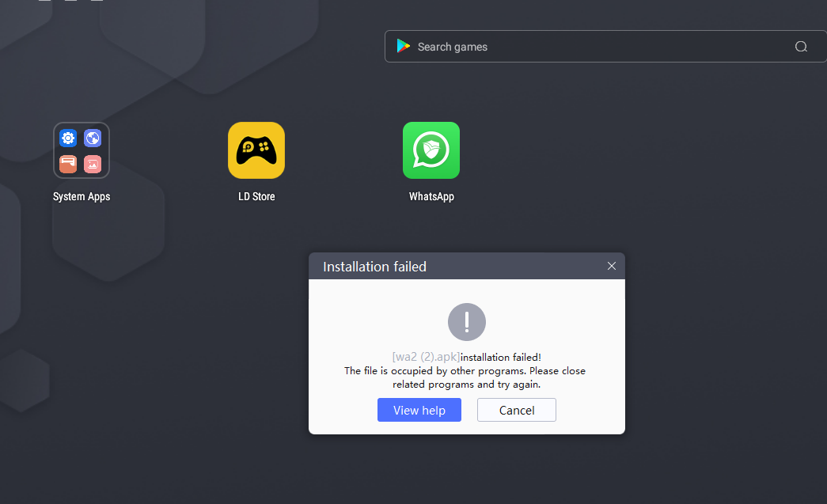Launch the LD Store app

pyautogui.click(x=256, y=150)
